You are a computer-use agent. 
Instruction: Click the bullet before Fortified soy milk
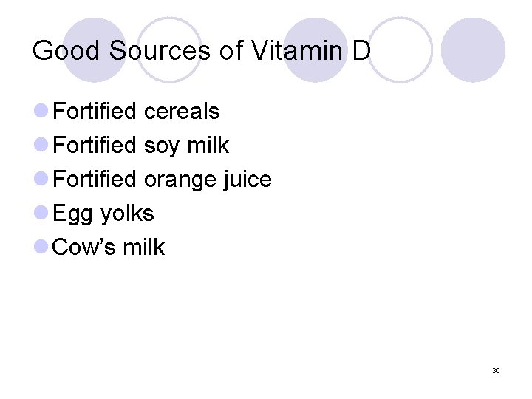click(41, 146)
